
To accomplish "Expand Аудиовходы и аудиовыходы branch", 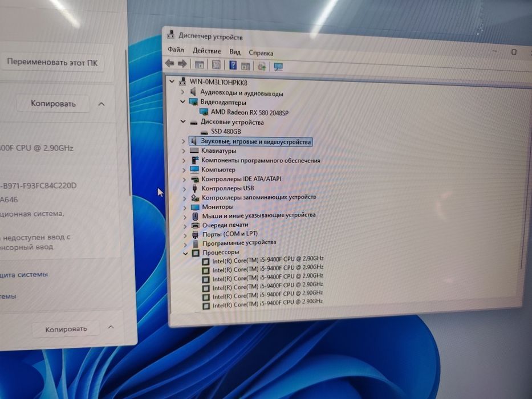I will coord(182,92).
